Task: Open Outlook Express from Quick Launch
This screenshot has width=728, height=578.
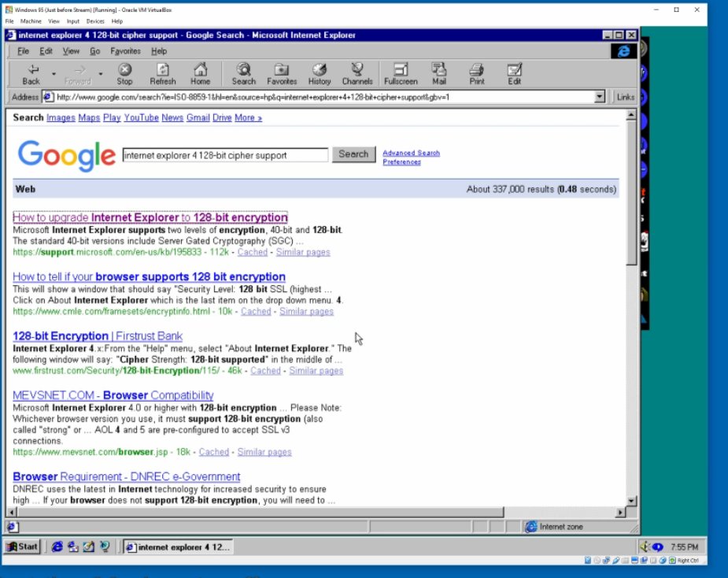Action: click(73, 547)
